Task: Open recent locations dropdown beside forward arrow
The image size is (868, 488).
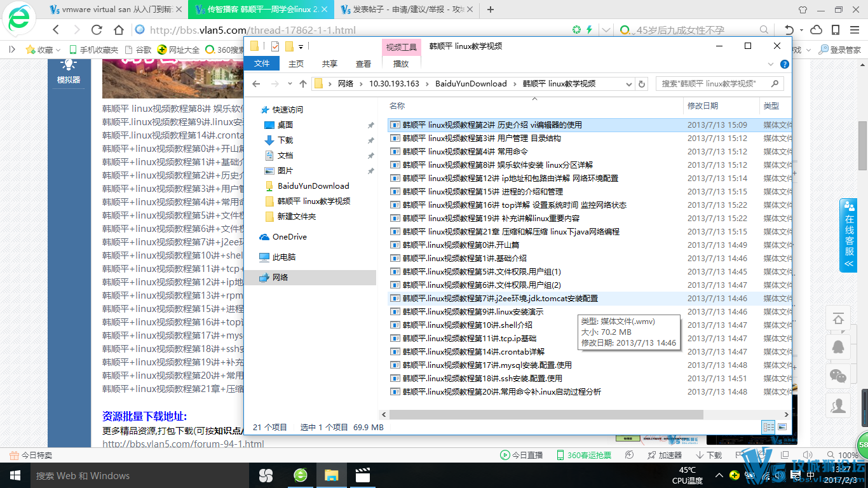Action: [291, 84]
